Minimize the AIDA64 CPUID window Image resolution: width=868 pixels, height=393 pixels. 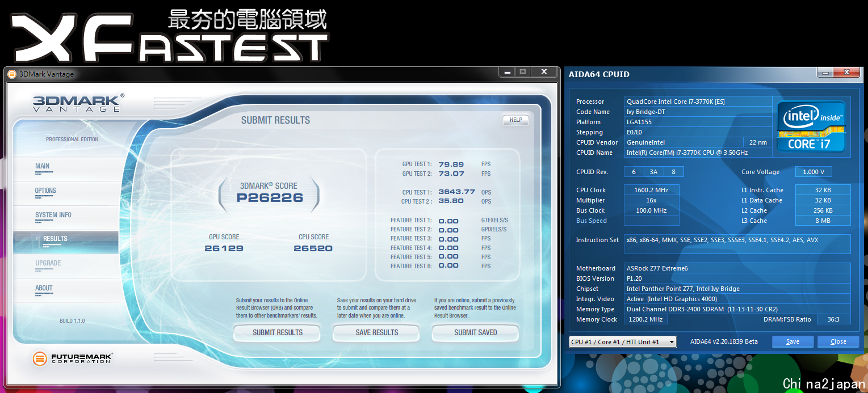[x=825, y=73]
